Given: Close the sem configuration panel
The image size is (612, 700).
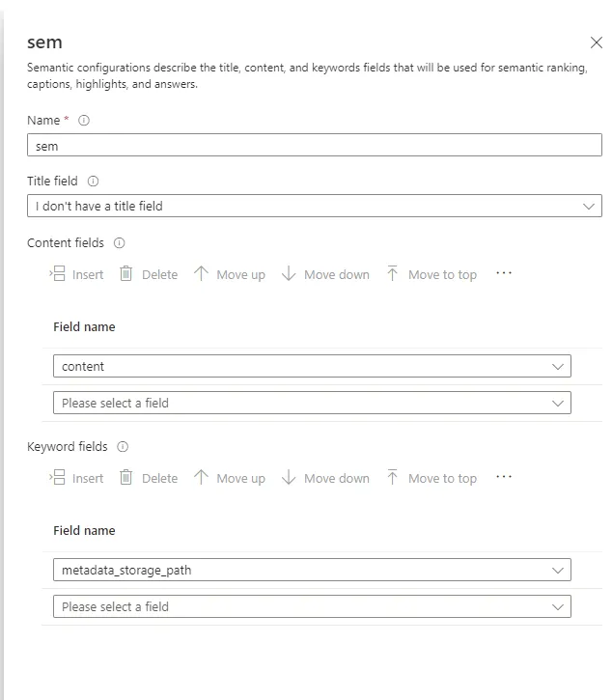Looking at the screenshot, I should click(x=596, y=42).
